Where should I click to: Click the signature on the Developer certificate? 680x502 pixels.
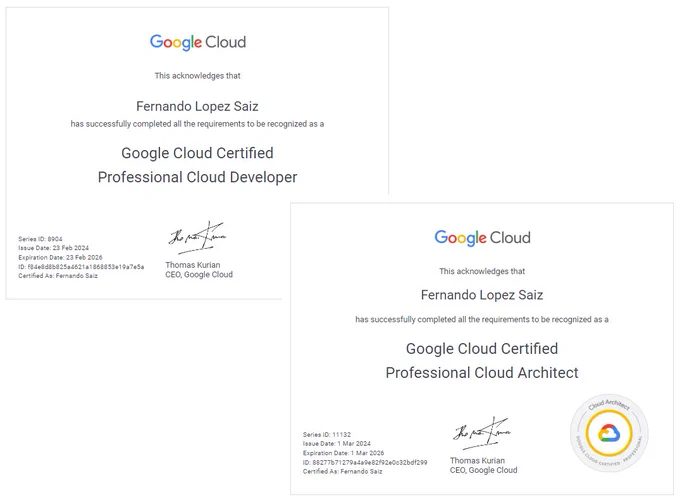click(x=198, y=238)
